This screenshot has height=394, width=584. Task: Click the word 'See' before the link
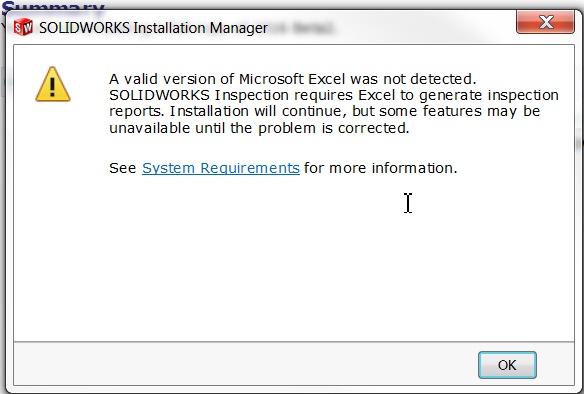123,168
